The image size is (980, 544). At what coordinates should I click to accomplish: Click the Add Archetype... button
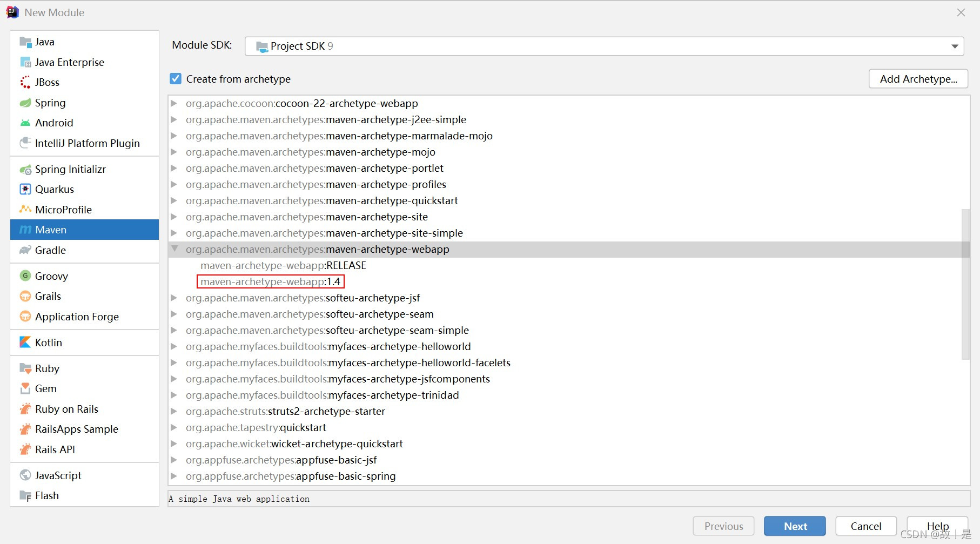[918, 79]
